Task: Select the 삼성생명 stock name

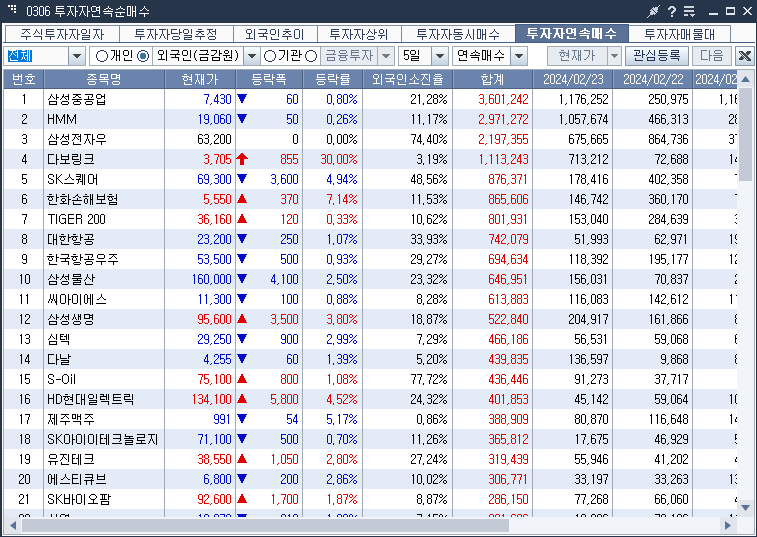Action: click(70, 320)
